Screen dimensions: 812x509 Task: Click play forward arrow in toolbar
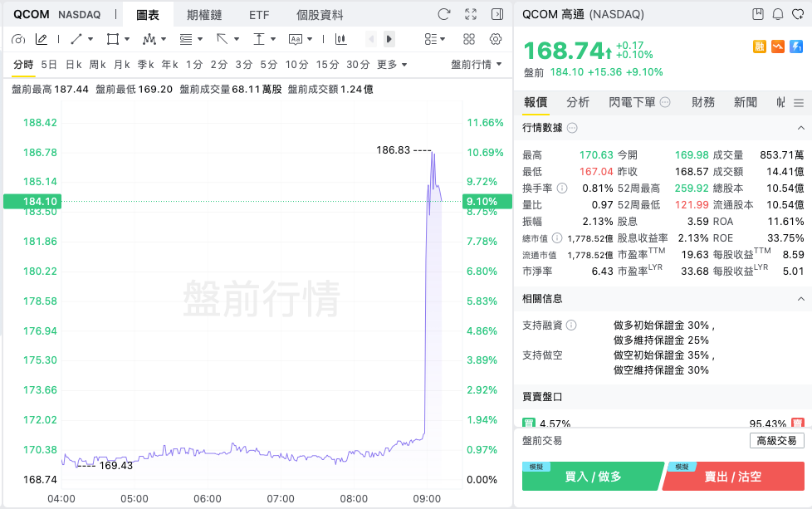click(x=389, y=39)
